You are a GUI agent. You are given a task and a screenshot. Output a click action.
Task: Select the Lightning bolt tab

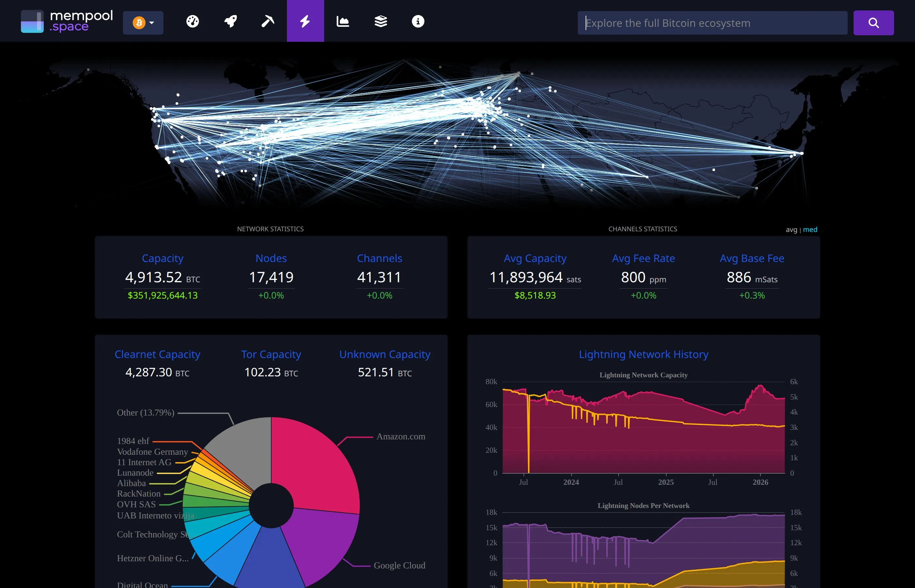305,21
